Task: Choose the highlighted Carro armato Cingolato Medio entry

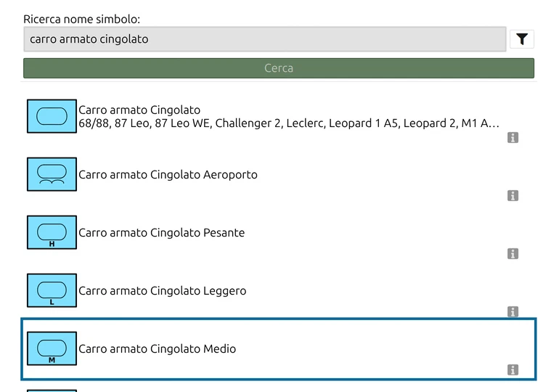Action: tap(279, 349)
